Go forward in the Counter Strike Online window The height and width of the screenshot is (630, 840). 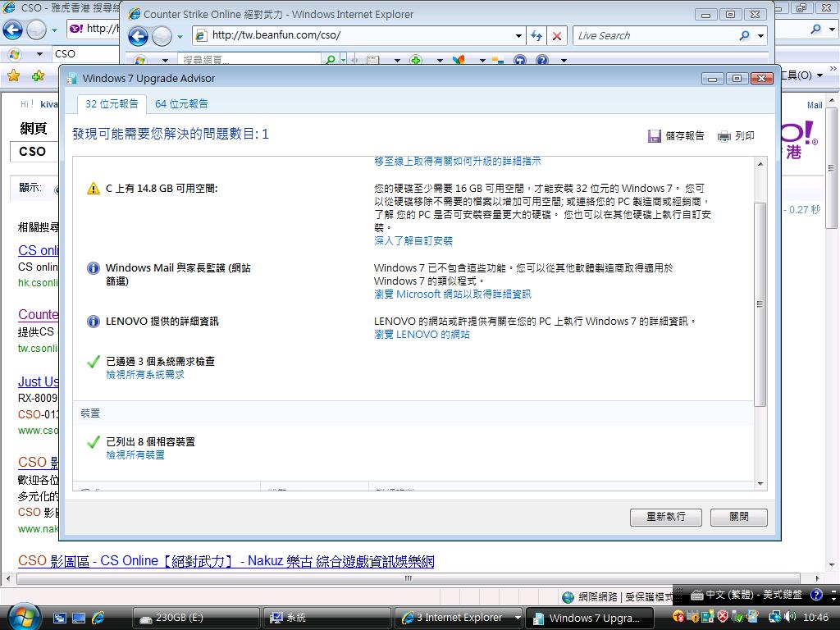[162, 36]
